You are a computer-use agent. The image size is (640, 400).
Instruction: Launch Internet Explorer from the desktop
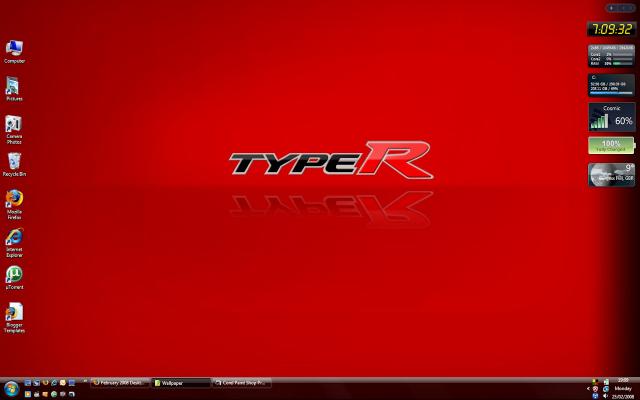pyautogui.click(x=14, y=243)
